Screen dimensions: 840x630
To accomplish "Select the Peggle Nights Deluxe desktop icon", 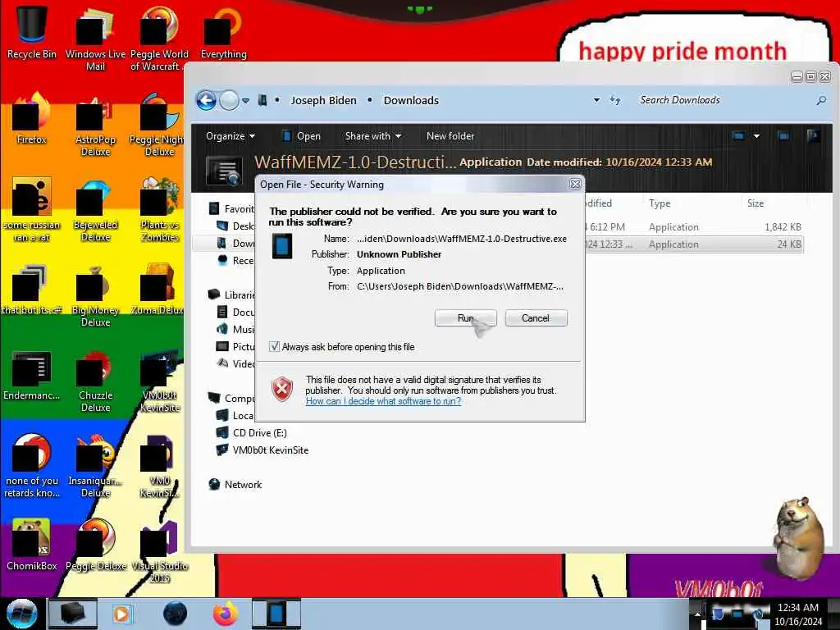I will click(x=158, y=125).
